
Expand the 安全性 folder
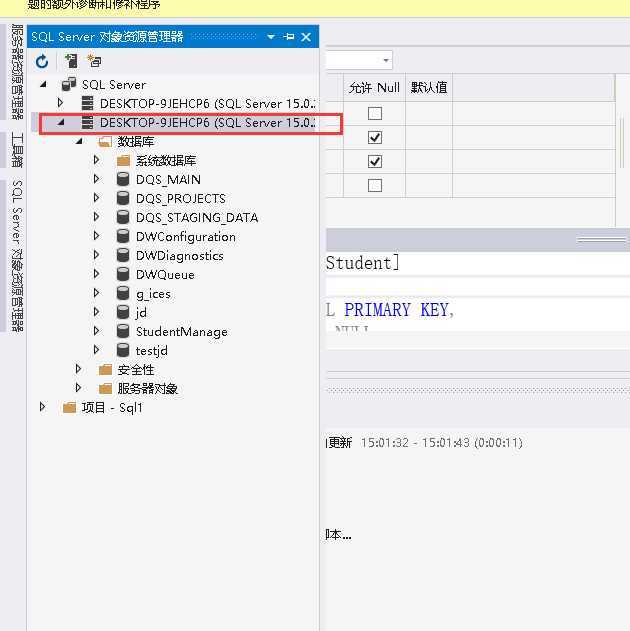coord(78,368)
